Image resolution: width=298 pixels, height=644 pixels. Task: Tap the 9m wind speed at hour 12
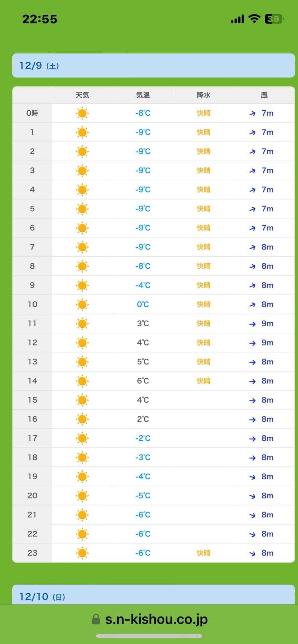(267, 342)
